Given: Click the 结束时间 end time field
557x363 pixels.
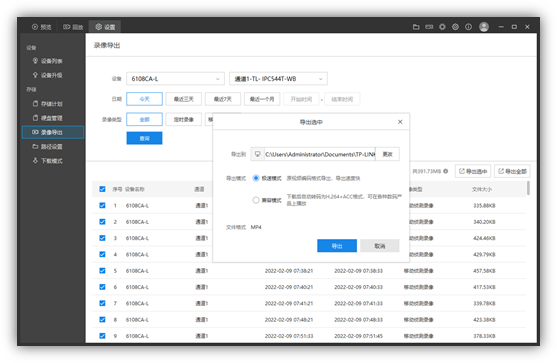Looking at the screenshot, I should pyautogui.click(x=342, y=99).
